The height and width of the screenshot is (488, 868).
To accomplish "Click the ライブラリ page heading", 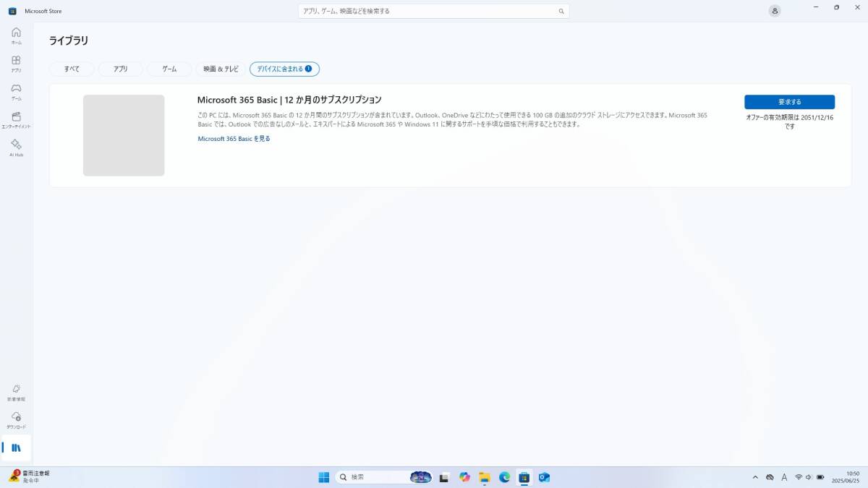I will (69, 40).
